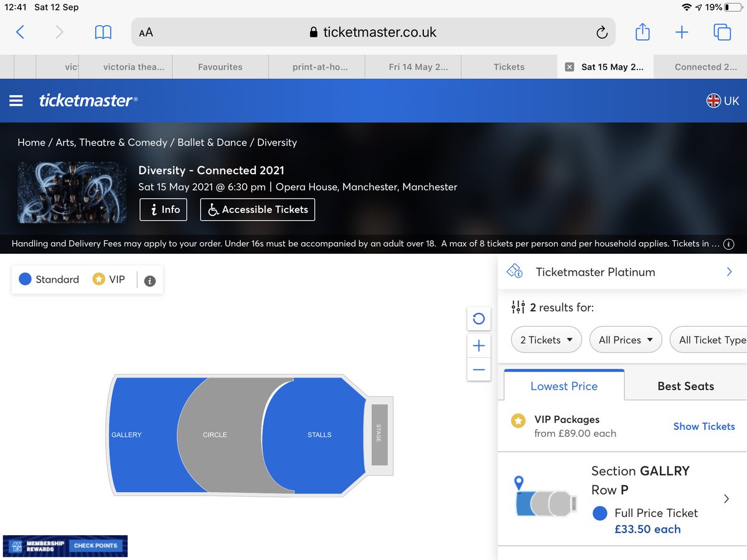This screenshot has width=747, height=560.
Task: Switch to the Favourites tab
Action: [220, 67]
